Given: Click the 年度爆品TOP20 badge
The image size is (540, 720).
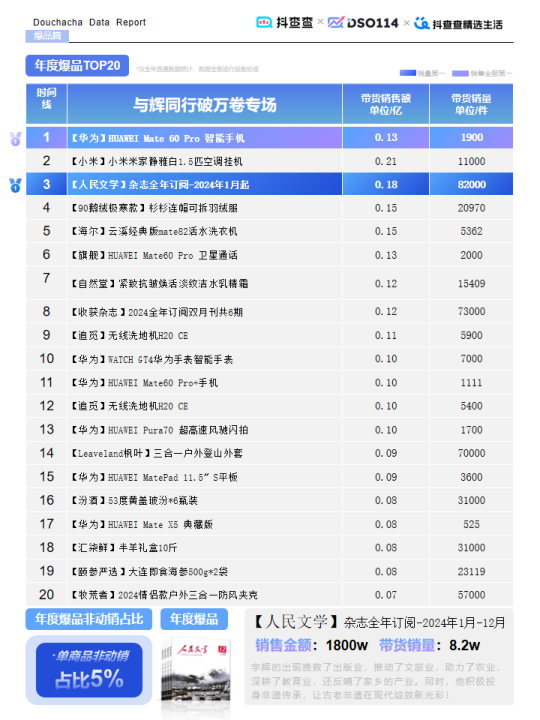Looking at the screenshot, I should 77,66.
